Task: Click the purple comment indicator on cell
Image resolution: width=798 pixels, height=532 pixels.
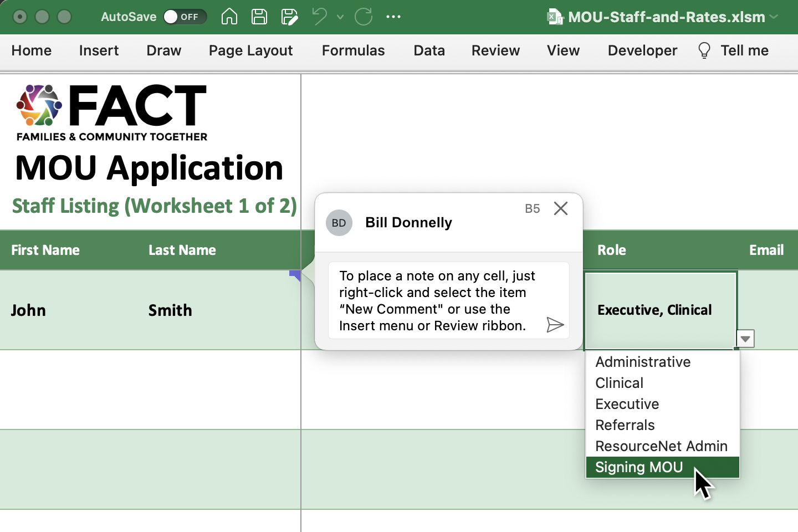Action: tap(295, 275)
